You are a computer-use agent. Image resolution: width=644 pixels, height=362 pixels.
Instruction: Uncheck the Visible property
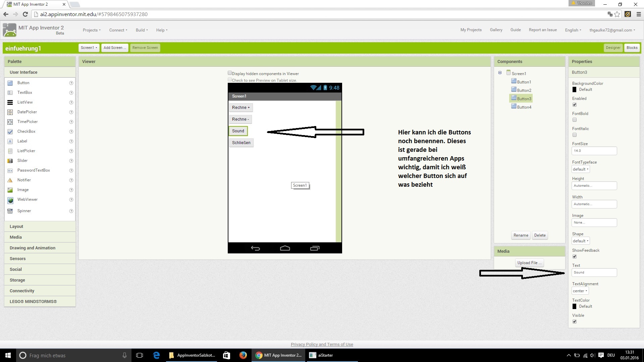[575, 321]
